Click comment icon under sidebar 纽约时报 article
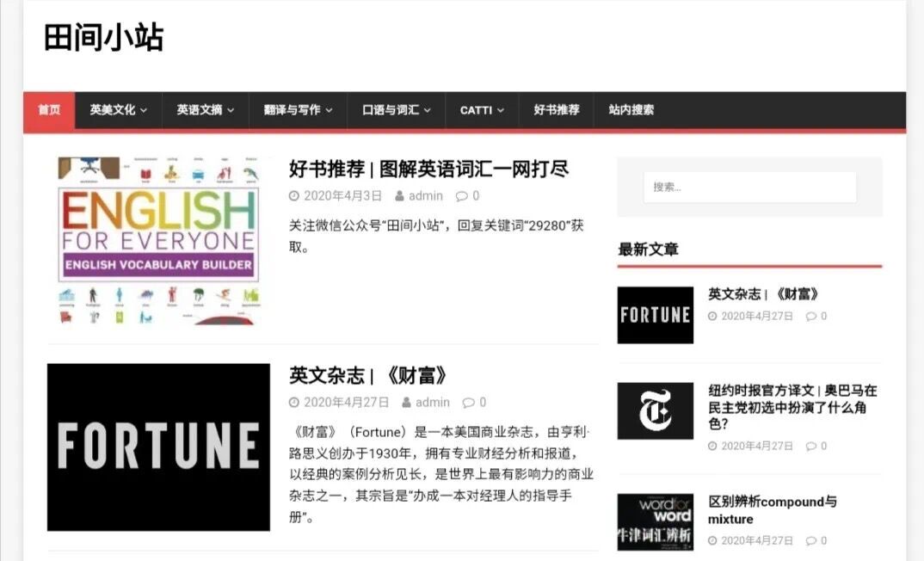 810,446
